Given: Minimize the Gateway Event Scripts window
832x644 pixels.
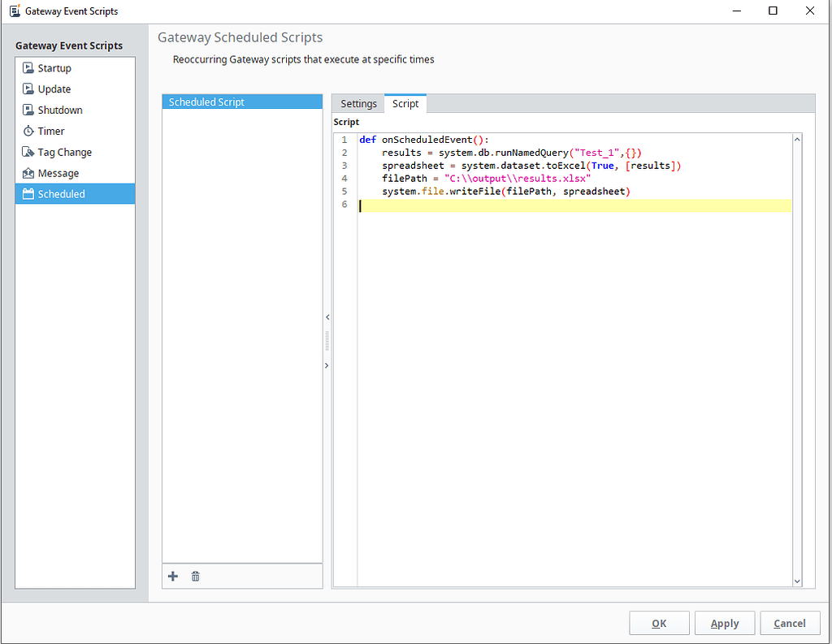Looking at the screenshot, I should 736,11.
